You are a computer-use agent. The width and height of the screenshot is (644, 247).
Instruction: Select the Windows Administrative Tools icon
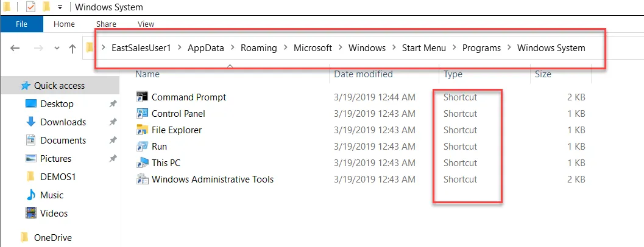tap(143, 179)
